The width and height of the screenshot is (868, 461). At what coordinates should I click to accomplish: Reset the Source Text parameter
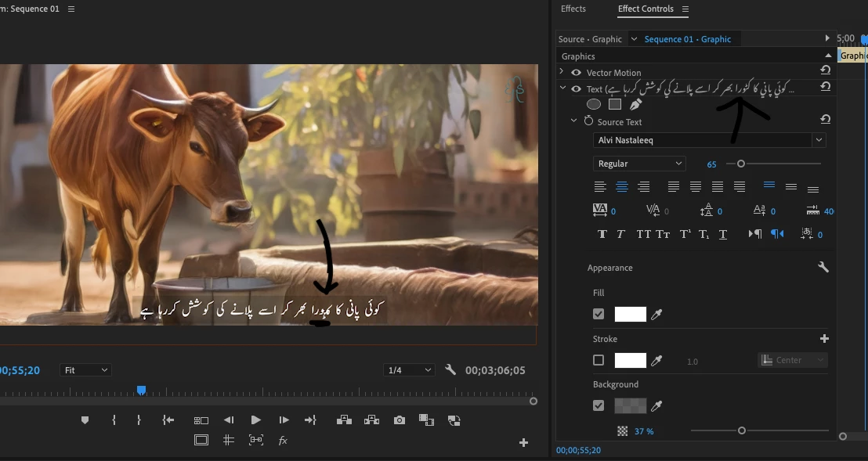(x=825, y=120)
